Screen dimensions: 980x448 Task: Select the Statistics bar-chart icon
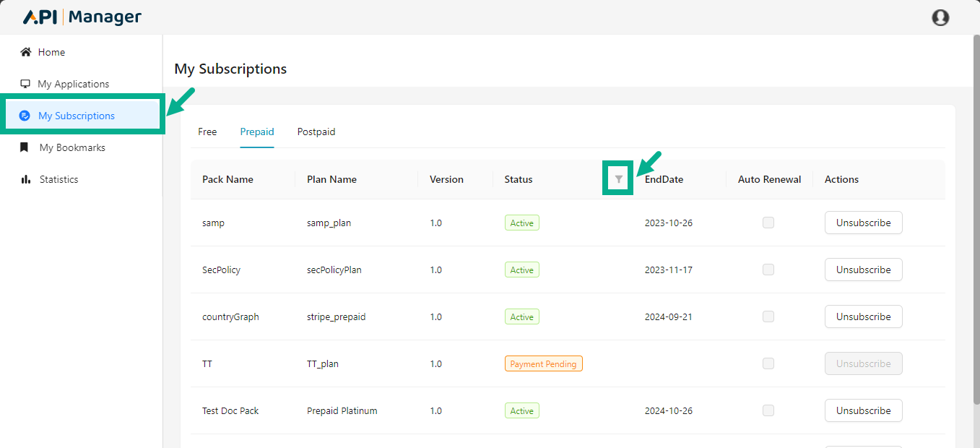[26, 178]
